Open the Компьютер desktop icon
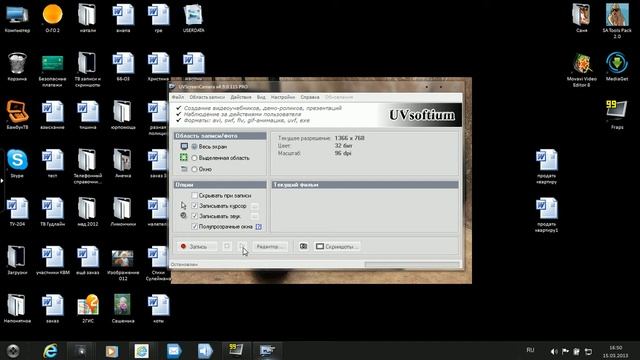This screenshot has height=360, width=640. pyautogui.click(x=17, y=18)
